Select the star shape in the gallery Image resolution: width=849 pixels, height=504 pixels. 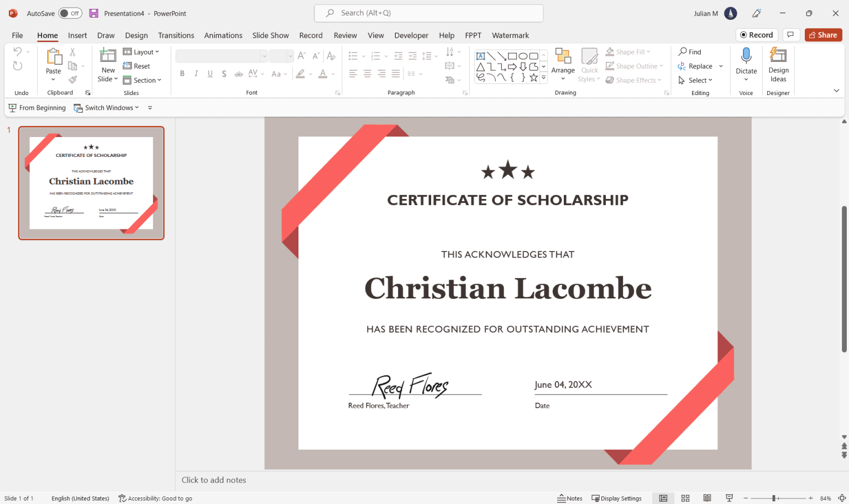pyautogui.click(x=534, y=78)
